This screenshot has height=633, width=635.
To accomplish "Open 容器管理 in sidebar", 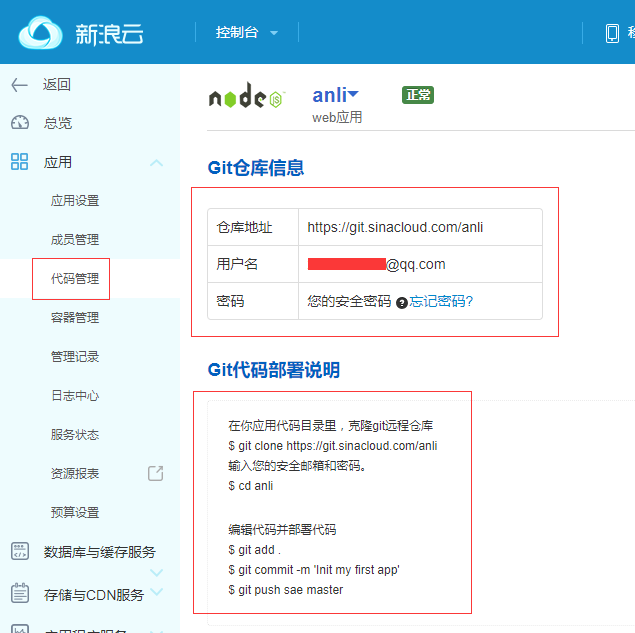I will pos(75,318).
